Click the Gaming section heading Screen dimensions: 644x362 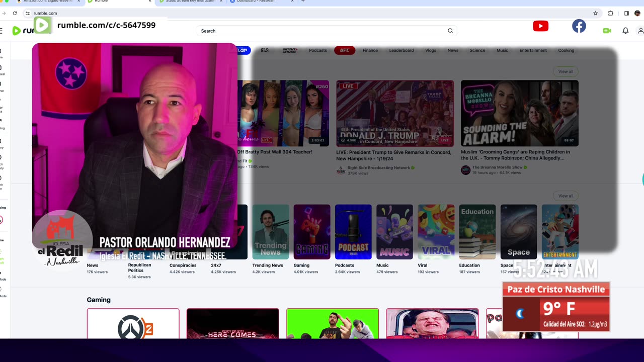coord(99,300)
